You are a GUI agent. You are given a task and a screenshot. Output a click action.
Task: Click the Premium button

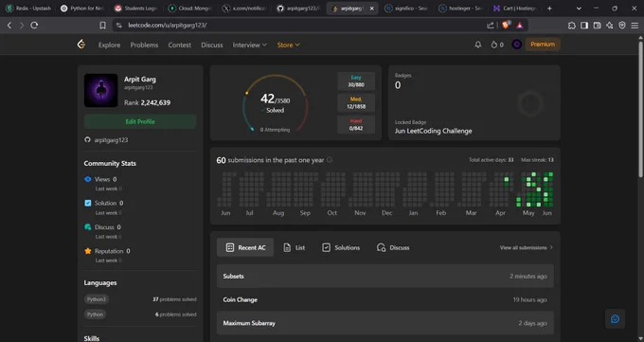click(543, 45)
